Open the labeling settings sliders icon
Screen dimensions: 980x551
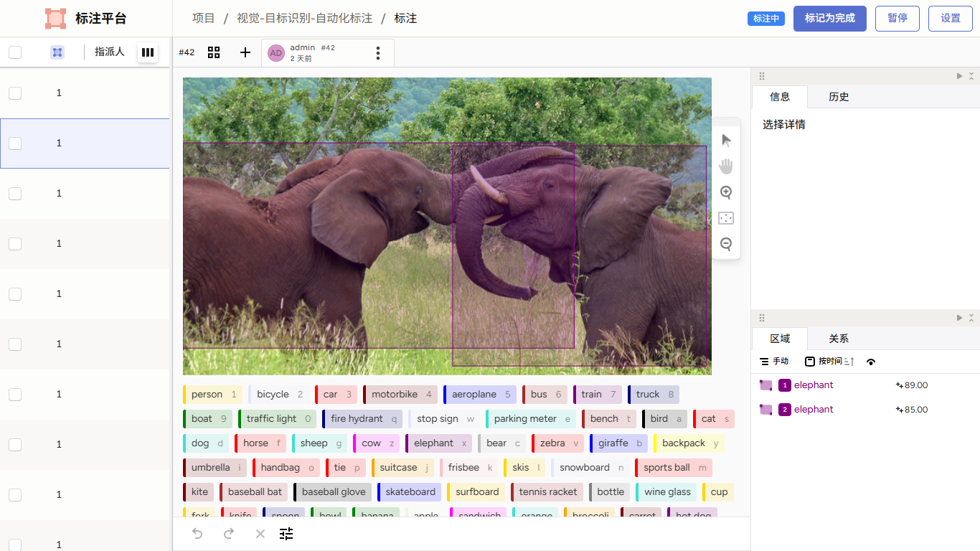tap(286, 534)
